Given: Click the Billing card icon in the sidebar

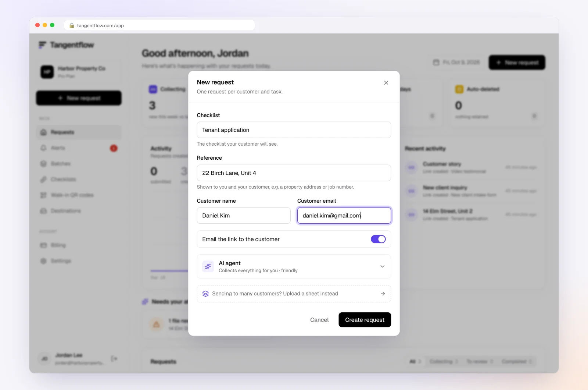Looking at the screenshot, I should point(43,245).
